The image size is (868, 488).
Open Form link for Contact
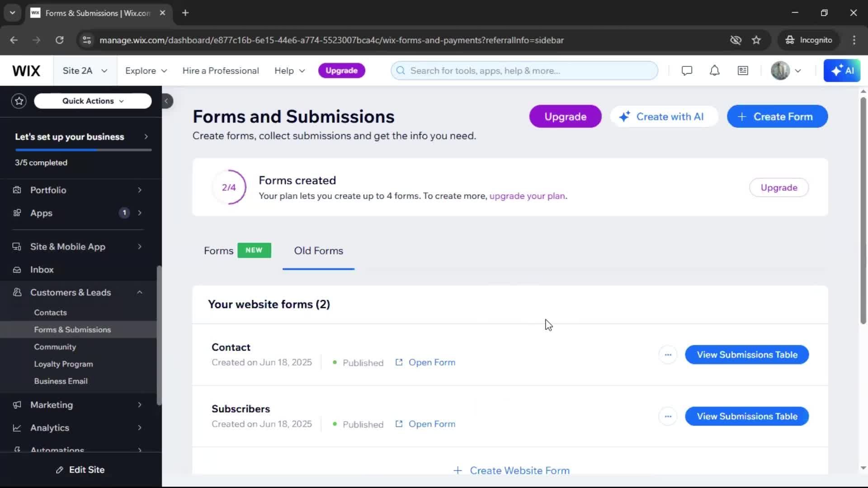pos(425,362)
